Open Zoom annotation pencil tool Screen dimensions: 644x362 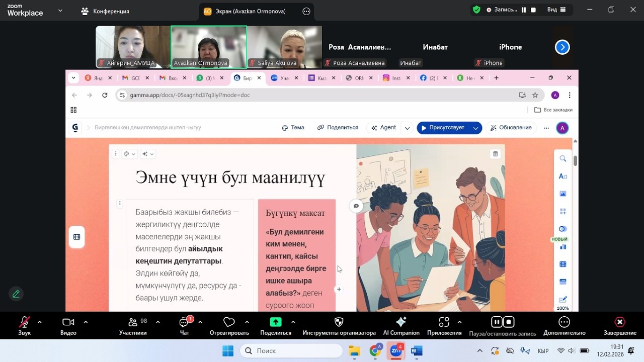[16, 294]
